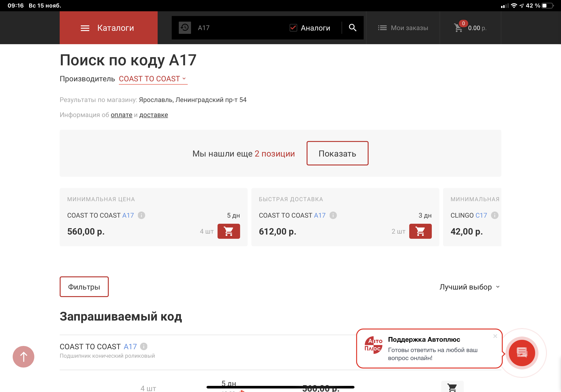Toggle the Аналоги checkbox

pyautogui.click(x=293, y=28)
